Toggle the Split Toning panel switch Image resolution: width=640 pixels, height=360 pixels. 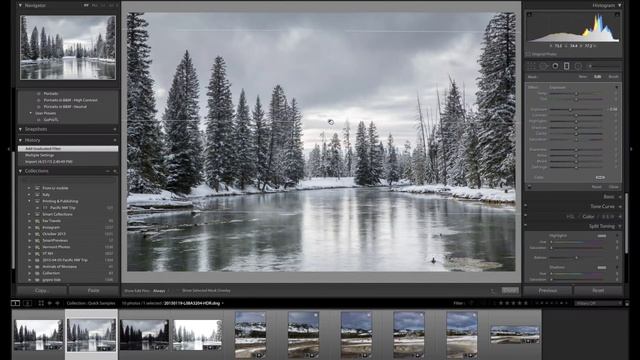pos(526,226)
